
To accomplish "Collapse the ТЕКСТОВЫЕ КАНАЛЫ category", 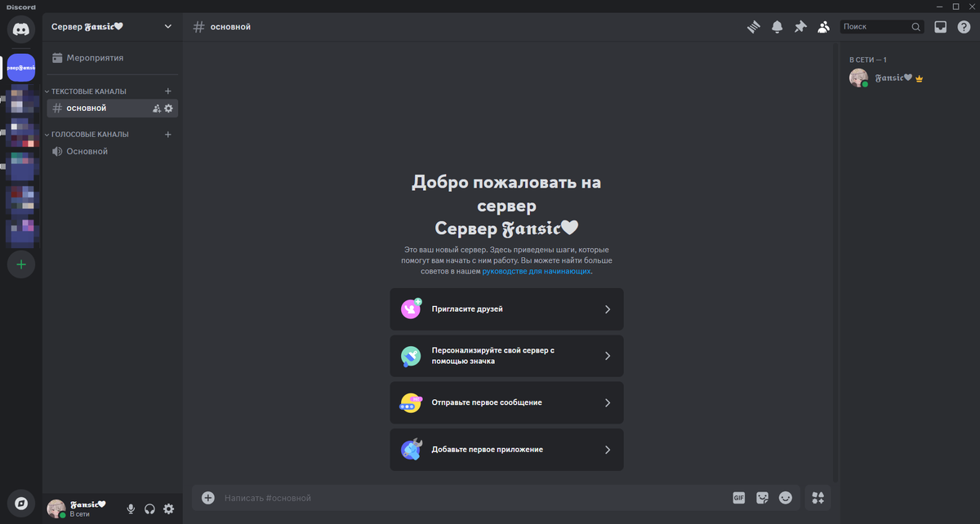I will 89,91.
